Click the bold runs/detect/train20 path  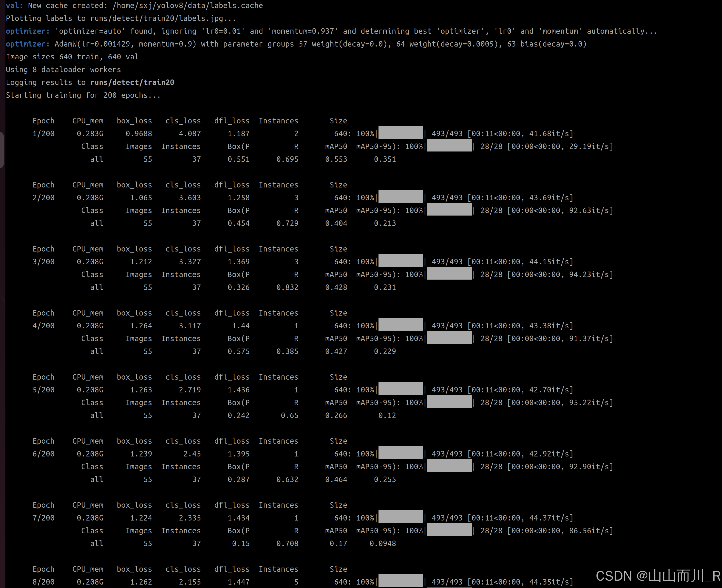[x=132, y=83]
